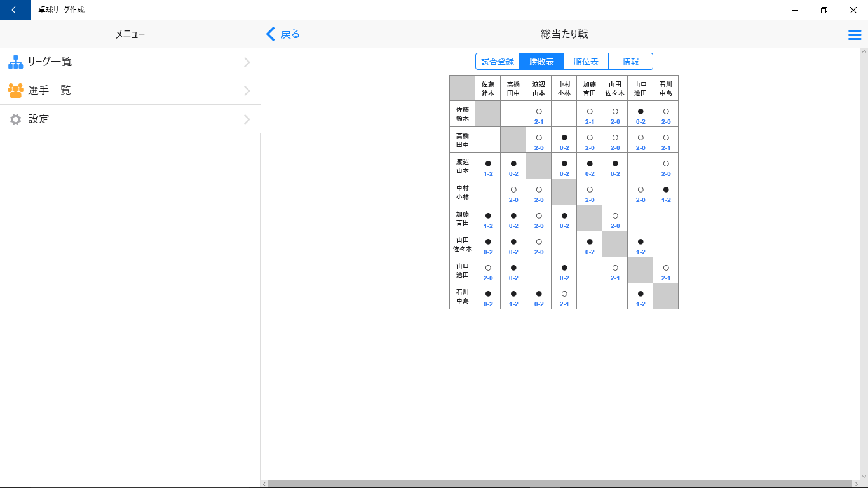Click the empty 山口/池田 versus 渡辺/山本 cell
868x488 pixels.
click(x=538, y=270)
